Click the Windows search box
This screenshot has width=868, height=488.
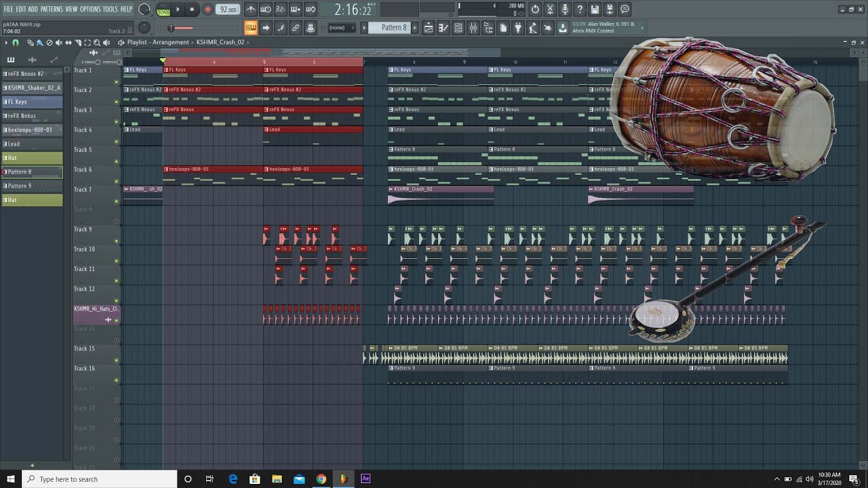tap(100, 479)
